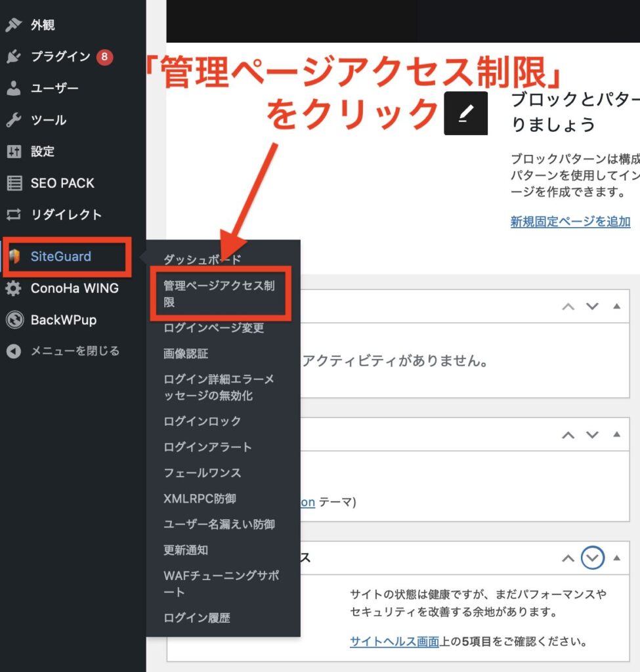Click the SEO PACK list icon
Image resolution: width=640 pixels, height=672 pixels.
click(14, 183)
